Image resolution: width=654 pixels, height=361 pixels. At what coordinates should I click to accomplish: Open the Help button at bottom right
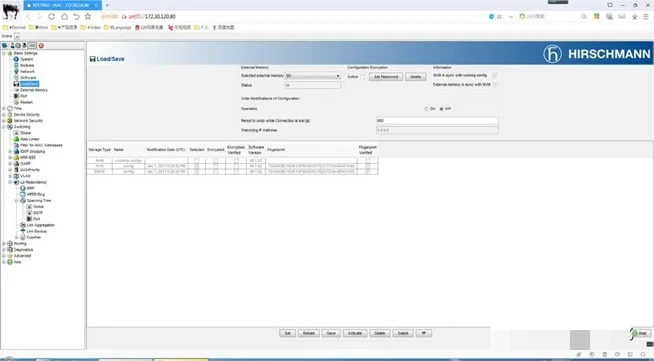tap(641, 333)
